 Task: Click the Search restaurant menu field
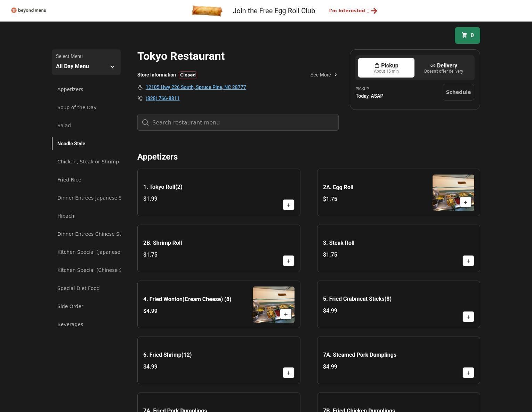pos(238,122)
